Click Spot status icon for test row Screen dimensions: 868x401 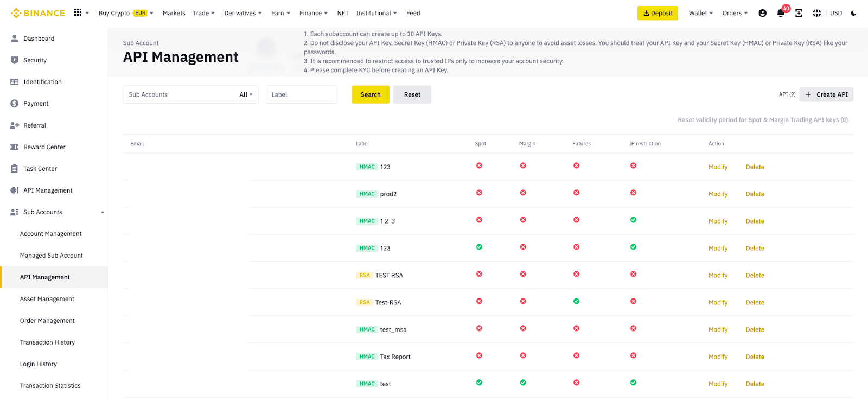click(479, 383)
